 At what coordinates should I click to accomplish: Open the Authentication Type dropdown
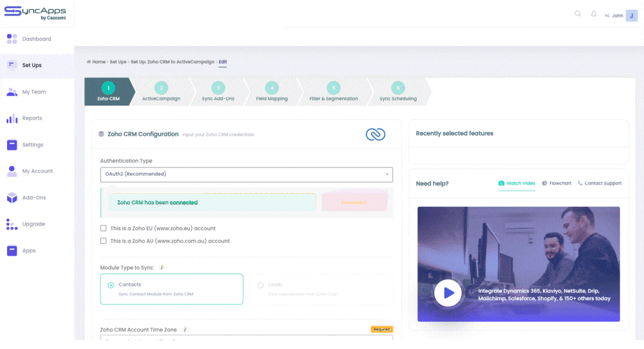(x=247, y=174)
